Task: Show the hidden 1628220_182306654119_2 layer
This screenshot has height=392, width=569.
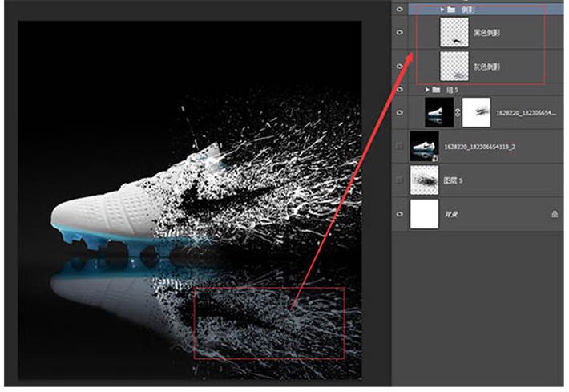Action: 401,147
